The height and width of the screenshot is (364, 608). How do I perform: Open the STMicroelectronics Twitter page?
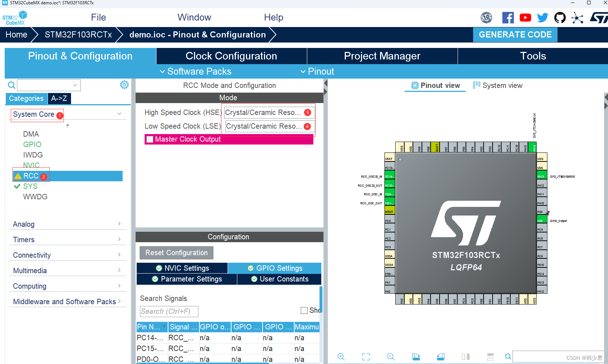[x=542, y=17]
